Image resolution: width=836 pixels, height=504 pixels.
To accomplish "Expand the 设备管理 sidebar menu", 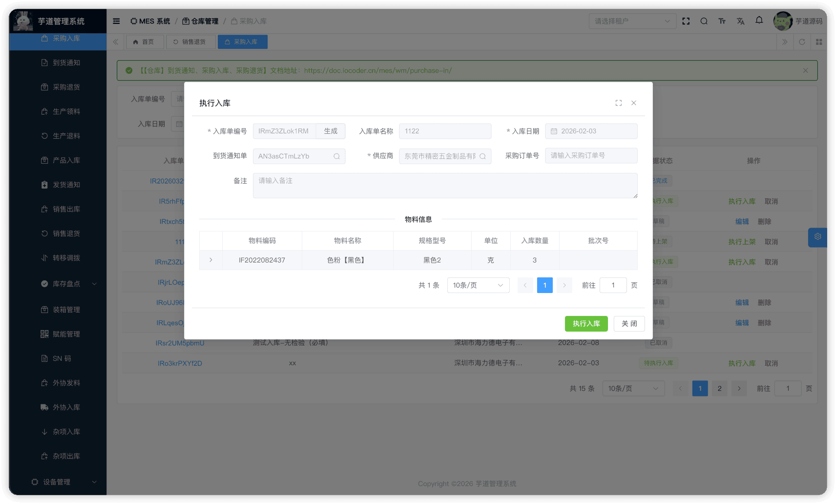I will (58, 482).
